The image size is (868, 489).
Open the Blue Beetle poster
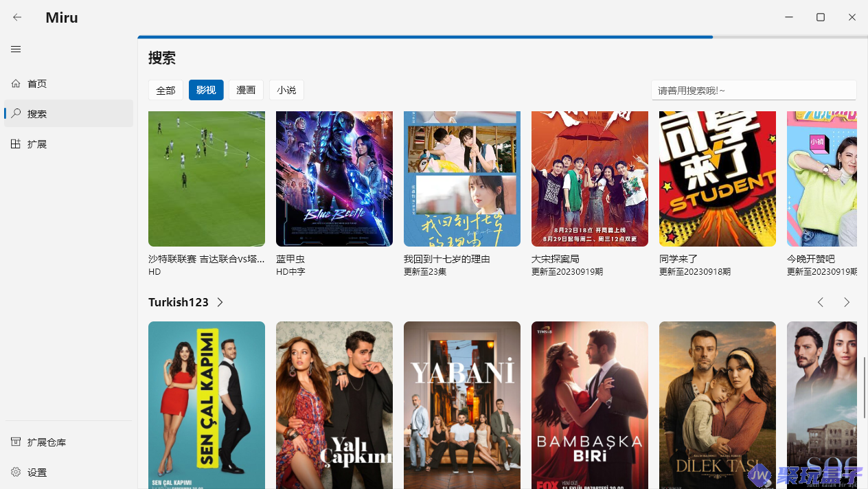click(334, 179)
